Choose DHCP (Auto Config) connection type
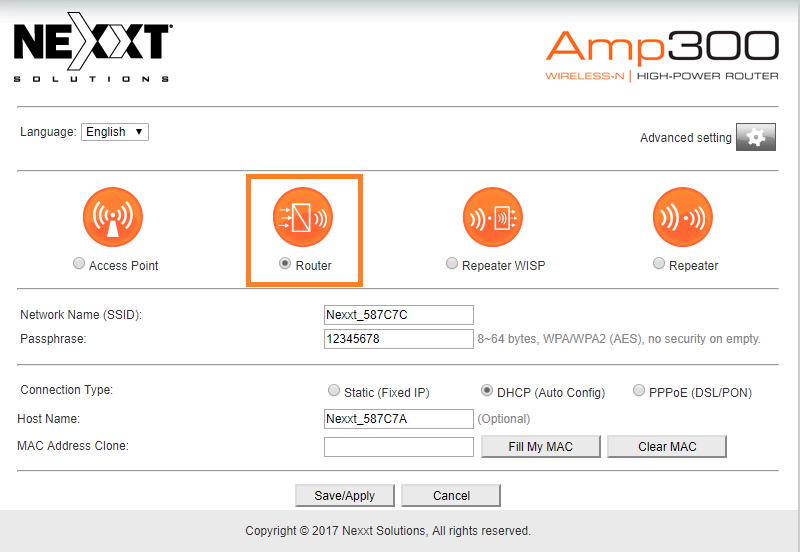This screenshot has width=800, height=552. point(487,390)
